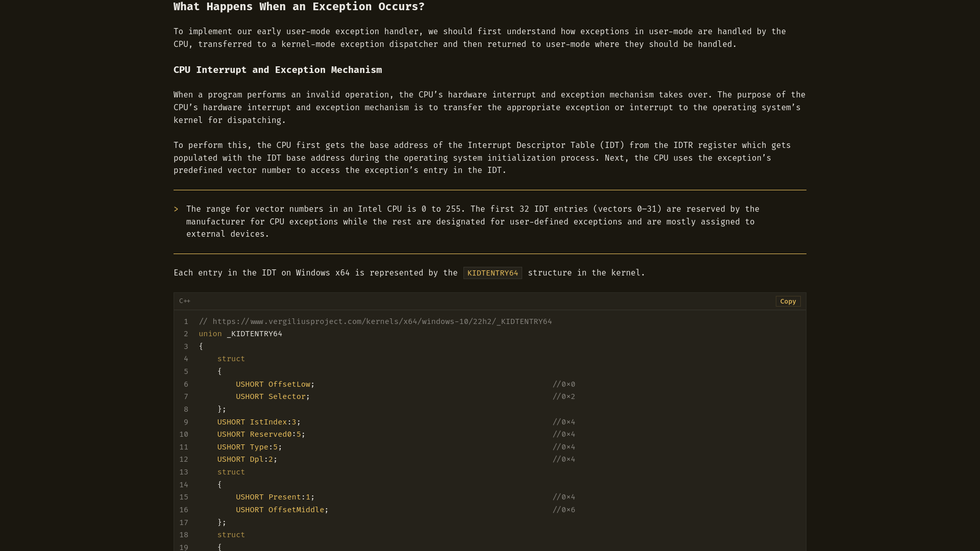Click the //0x0 offset comment

coord(563,384)
